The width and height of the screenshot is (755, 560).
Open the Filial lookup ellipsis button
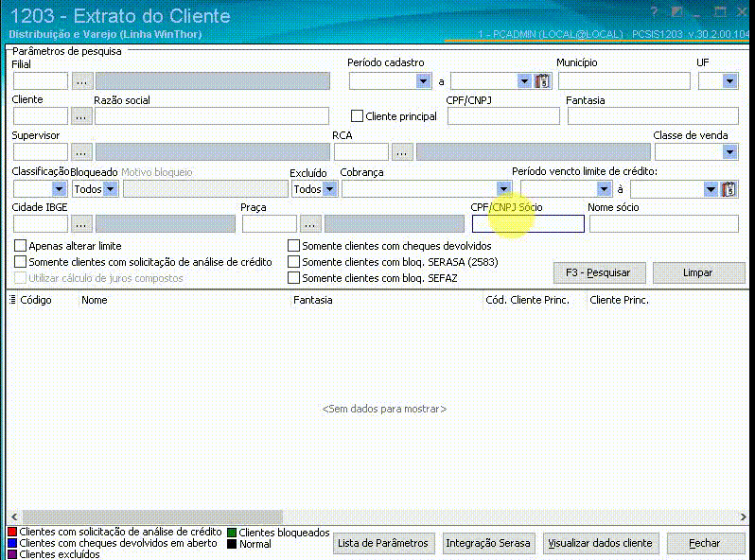tap(82, 81)
